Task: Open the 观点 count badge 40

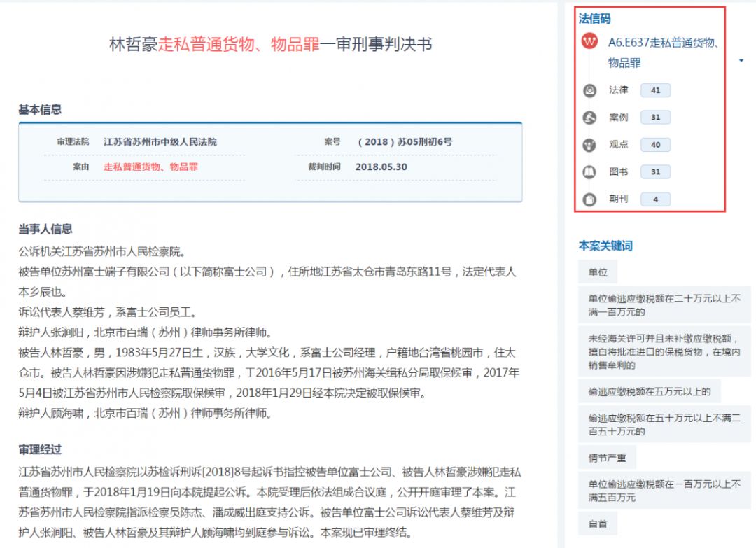Action: pyautogui.click(x=655, y=145)
